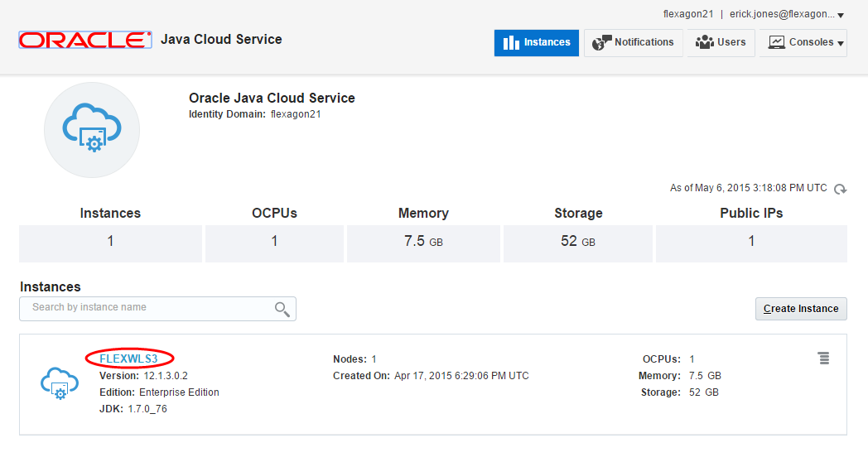868x462 pixels.
Task: Expand the Consoles dropdown
Action: pyautogui.click(x=803, y=42)
